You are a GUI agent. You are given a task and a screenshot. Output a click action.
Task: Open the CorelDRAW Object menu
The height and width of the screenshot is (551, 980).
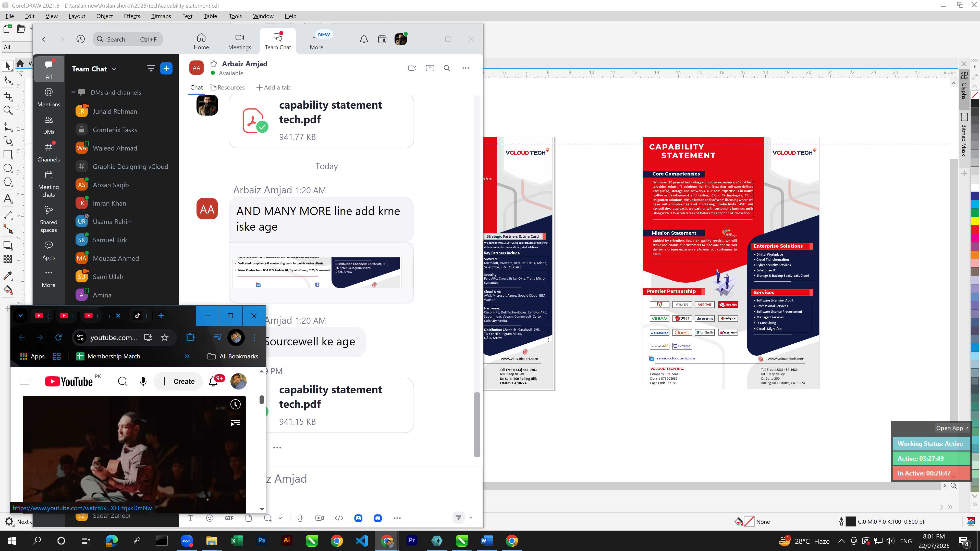point(104,16)
